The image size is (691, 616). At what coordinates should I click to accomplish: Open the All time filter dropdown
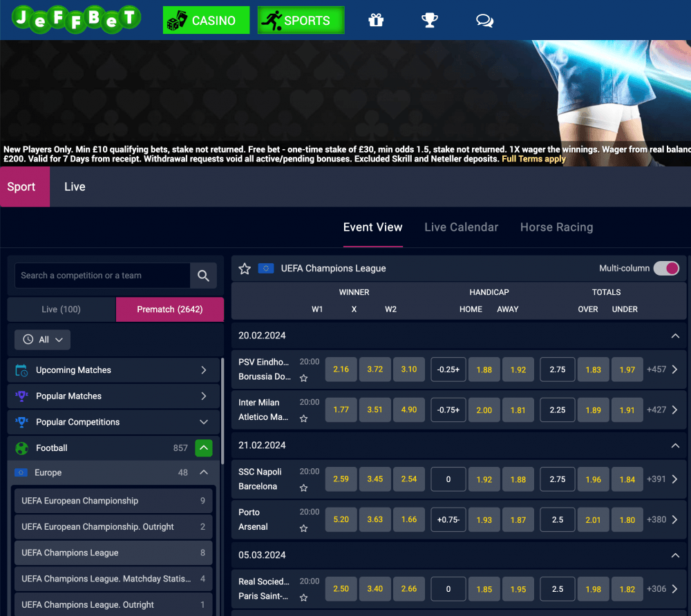click(x=42, y=340)
